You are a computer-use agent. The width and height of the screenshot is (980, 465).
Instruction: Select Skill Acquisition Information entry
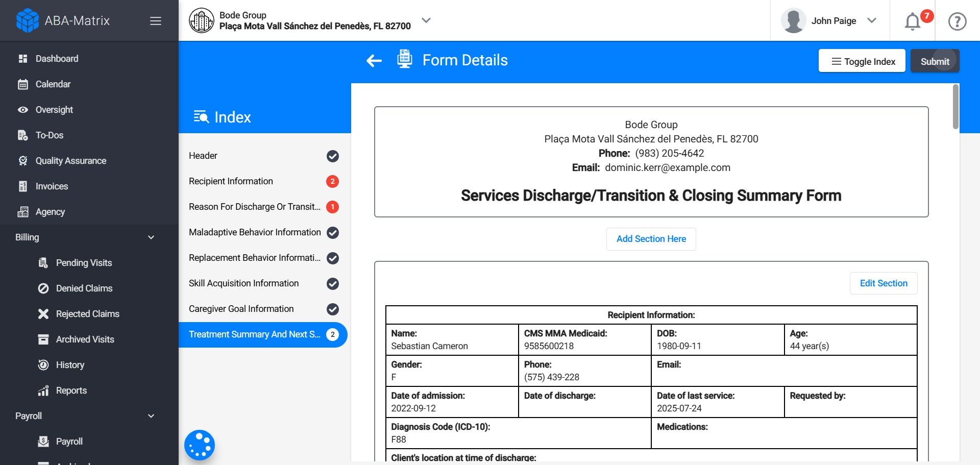pos(263,283)
